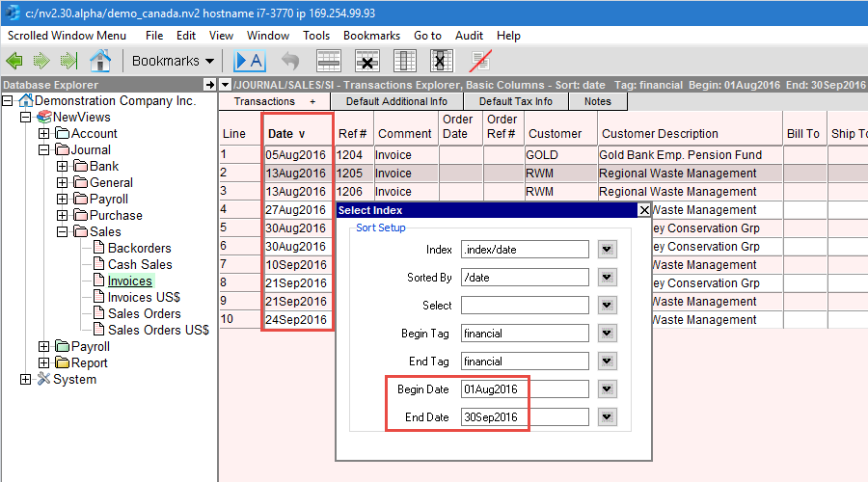Switch to the Default Tax Info tab
This screenshot has height=482, width=868.
(x=515, y=101)
